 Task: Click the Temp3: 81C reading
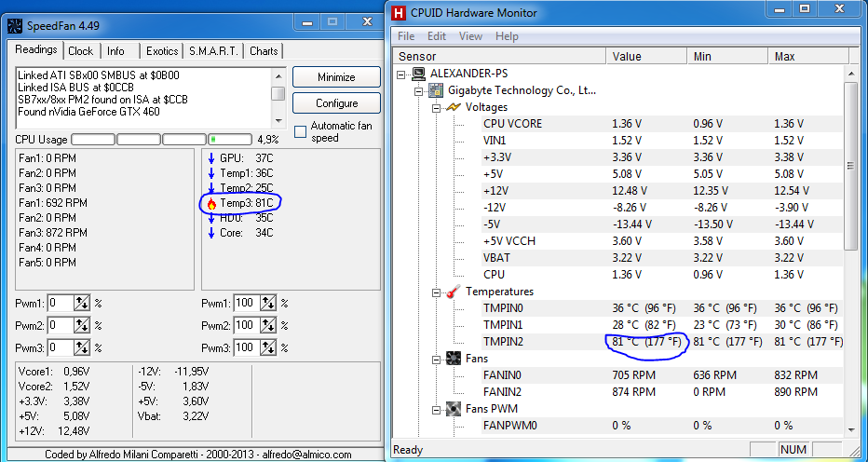[247, 203]
